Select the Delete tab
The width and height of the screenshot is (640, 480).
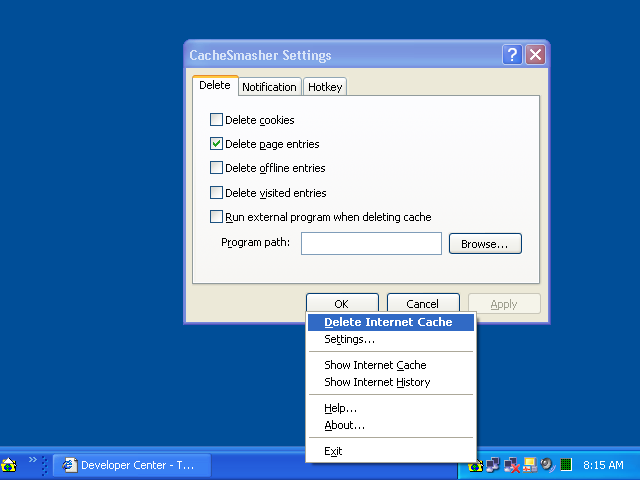pos(215,85)
